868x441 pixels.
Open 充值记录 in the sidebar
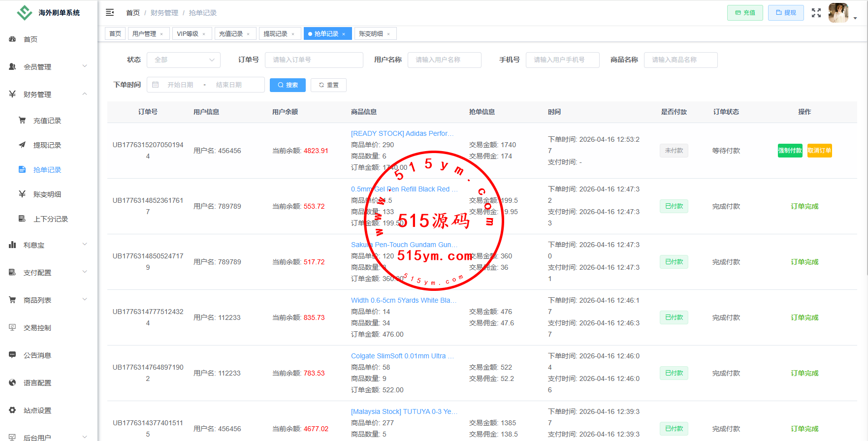(47, 121)
